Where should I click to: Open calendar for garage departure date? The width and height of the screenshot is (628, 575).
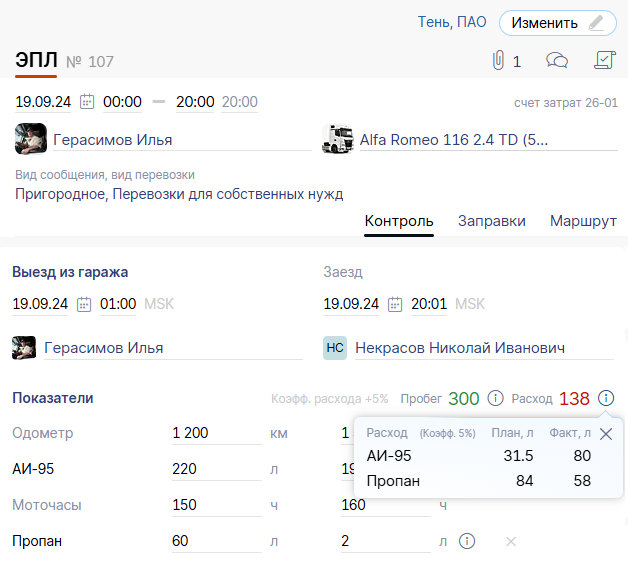[84, 304]
